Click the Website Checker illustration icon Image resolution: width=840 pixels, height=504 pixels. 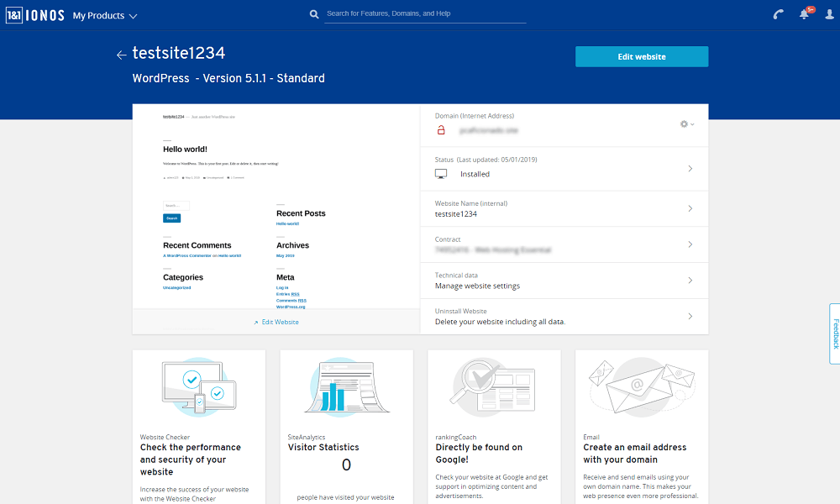pos(199,387)
